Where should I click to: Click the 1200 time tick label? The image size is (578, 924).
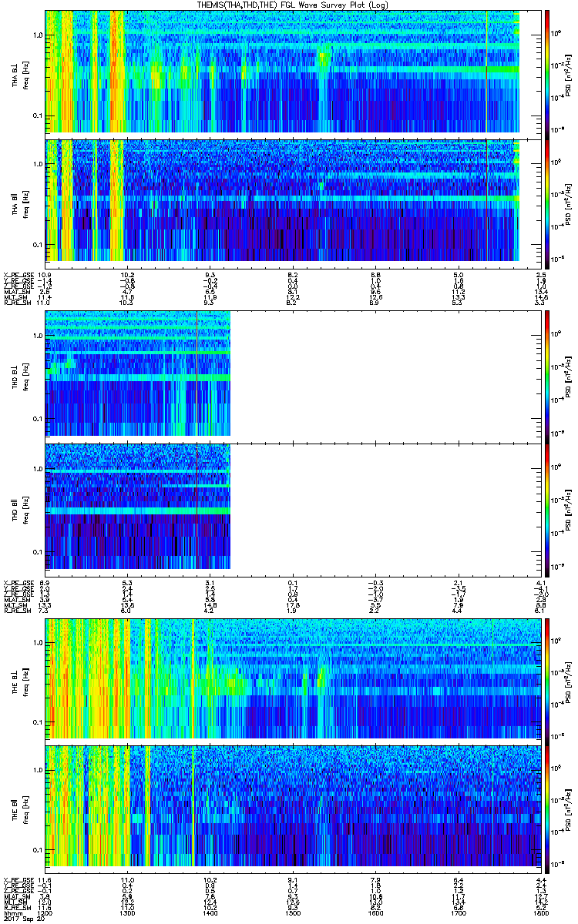tap(45, 913)
